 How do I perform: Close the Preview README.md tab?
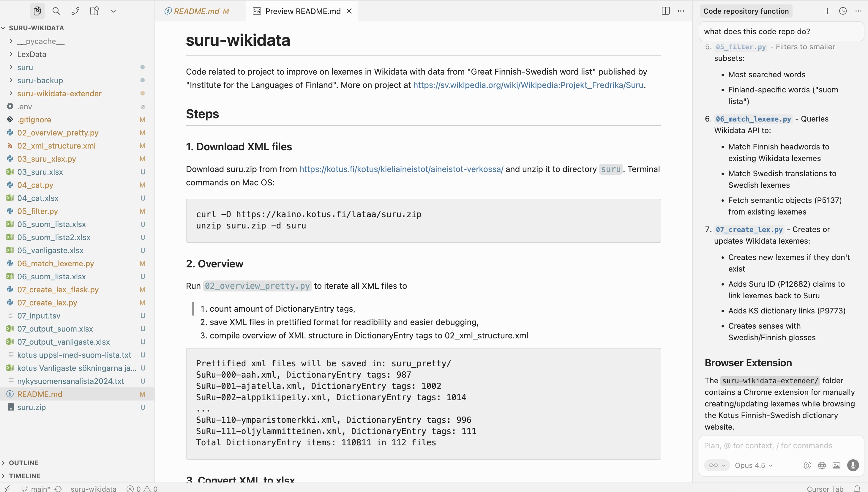[x=349, y=11]
